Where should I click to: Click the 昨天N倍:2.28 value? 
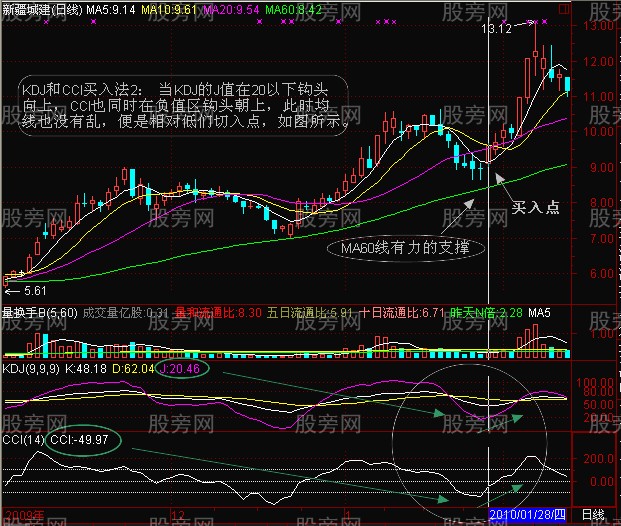pos(486,313)
